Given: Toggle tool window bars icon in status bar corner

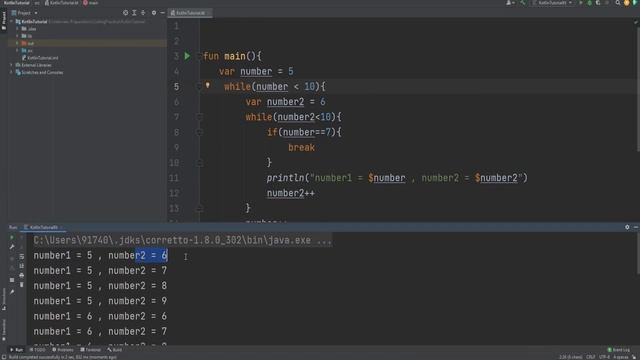Looking at the screenshot, I should 3,357.
